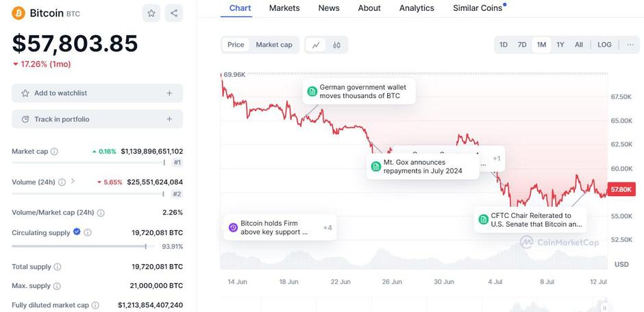This screenshot has height=312, width=644.
Task: Click Add to watchlist button
Action: [97, 93]
